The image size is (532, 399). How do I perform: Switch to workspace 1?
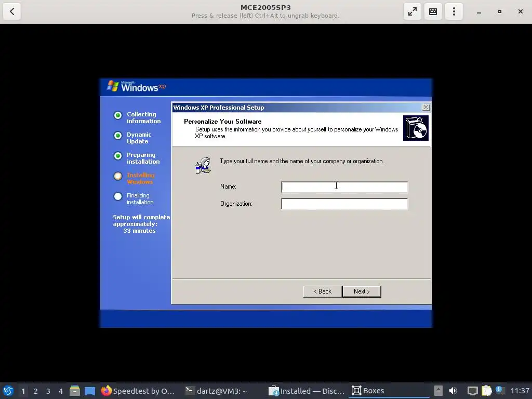tap(23, 391)
